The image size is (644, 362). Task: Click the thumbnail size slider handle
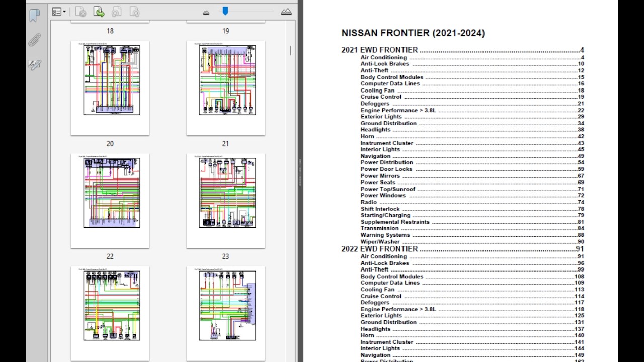(225, 11)
